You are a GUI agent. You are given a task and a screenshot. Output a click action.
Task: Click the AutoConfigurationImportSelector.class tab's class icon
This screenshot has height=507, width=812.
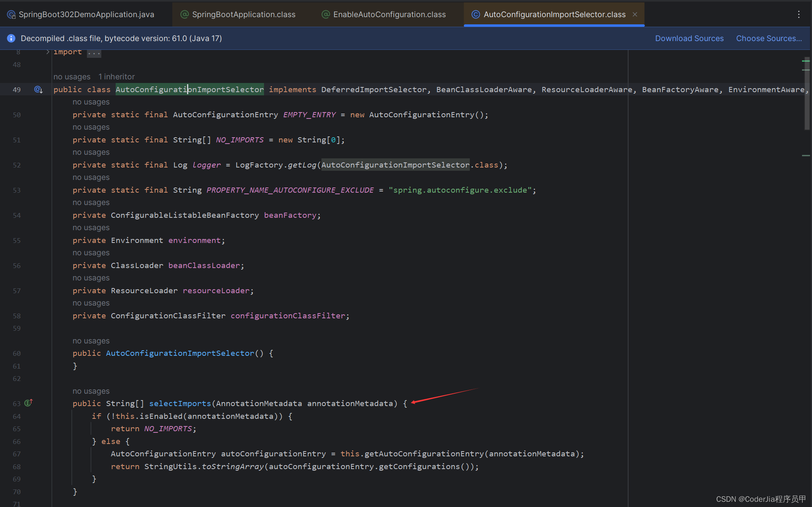475,15
